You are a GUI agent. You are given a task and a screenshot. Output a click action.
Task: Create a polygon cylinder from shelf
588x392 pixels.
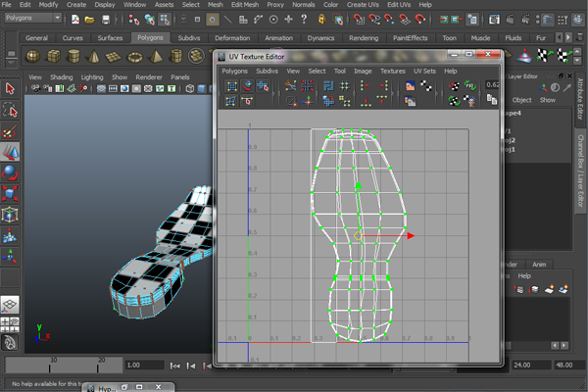pyautogui.click(x=73, y=56)
